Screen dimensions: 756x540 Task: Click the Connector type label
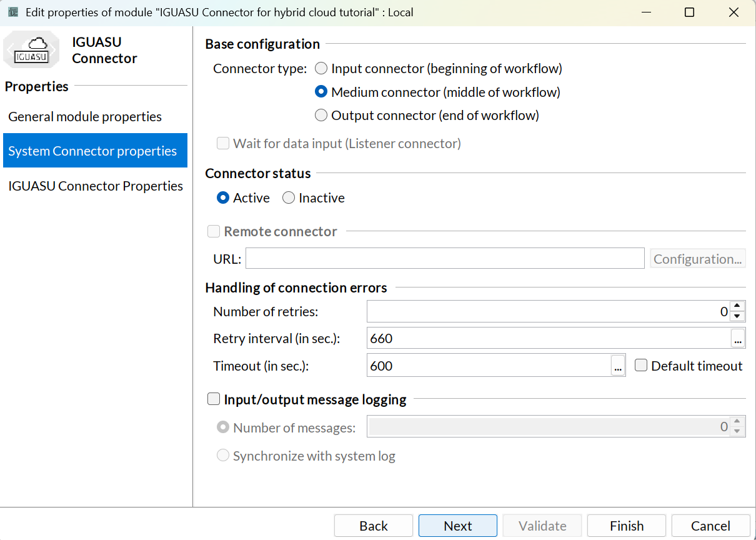260,68
